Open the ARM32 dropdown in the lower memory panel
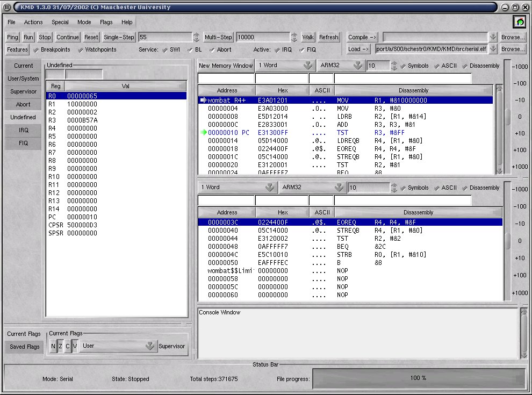Image resolution: width=532 pixels, height=395 pixels. pos(312,188)
